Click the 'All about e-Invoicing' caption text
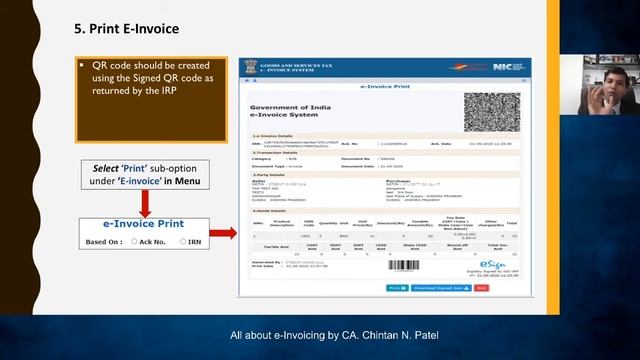 334,336
